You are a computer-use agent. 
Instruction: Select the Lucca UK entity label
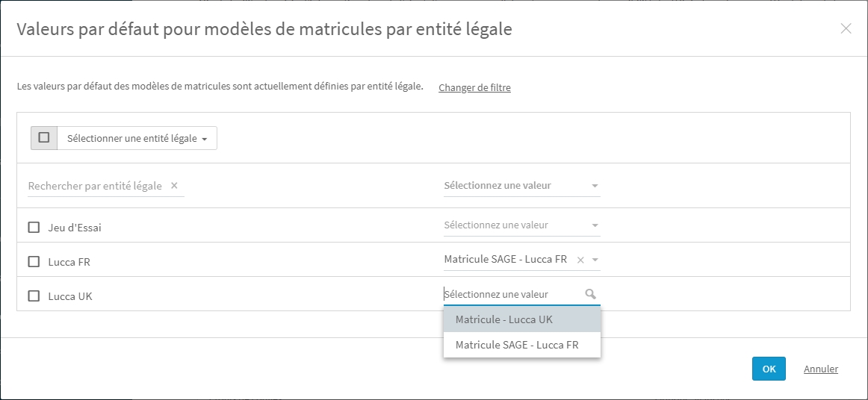pos(70,296)
